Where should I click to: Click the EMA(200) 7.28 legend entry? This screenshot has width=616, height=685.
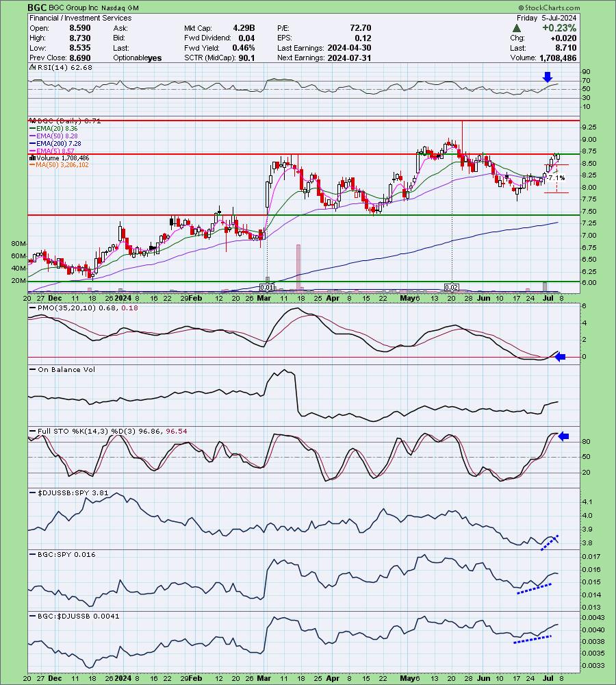click(x=55, y=143)
